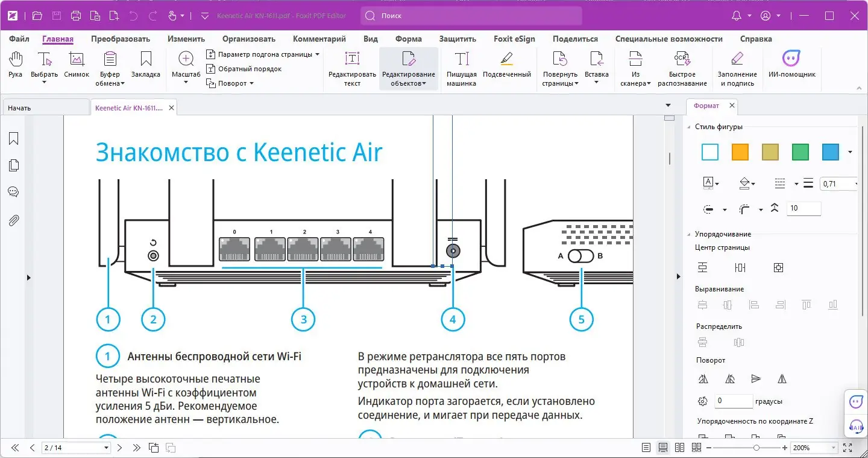Viewport: 868px width, 458px height.
Task: Apply the white outlined shape style
Action: [710, 152]
